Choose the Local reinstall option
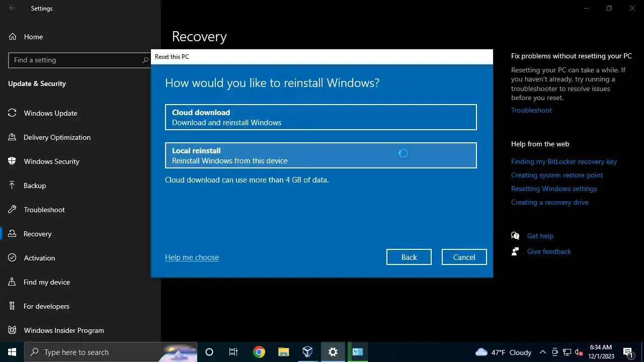 click(320, 155)
